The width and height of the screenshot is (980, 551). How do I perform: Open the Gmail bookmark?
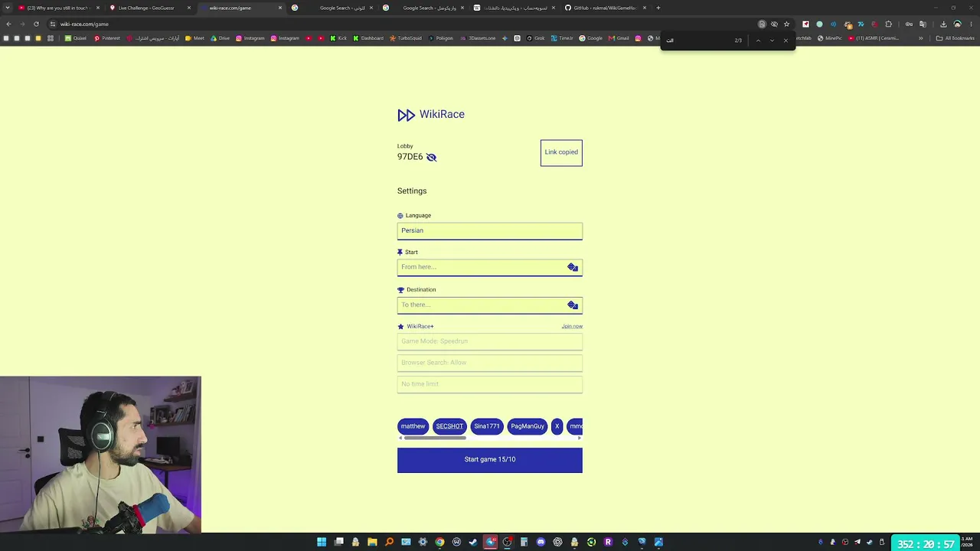(x=619, y=38)
